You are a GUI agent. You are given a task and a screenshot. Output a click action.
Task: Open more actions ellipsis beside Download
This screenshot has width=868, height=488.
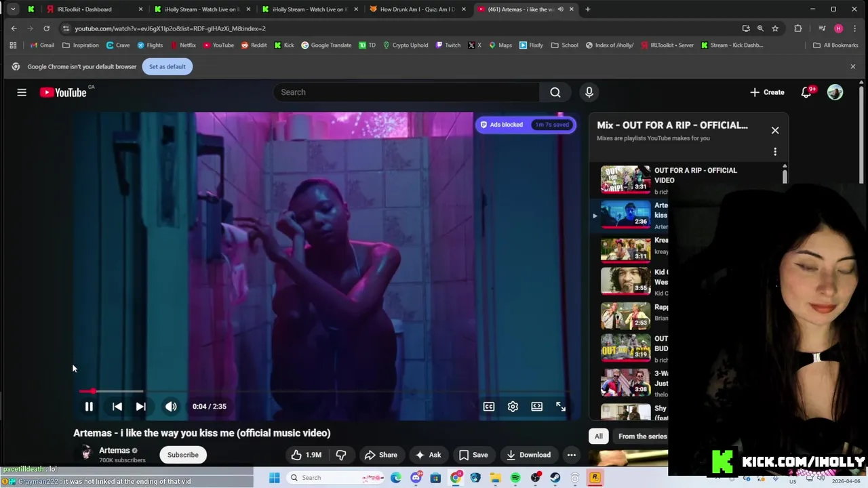coord(572,455)
